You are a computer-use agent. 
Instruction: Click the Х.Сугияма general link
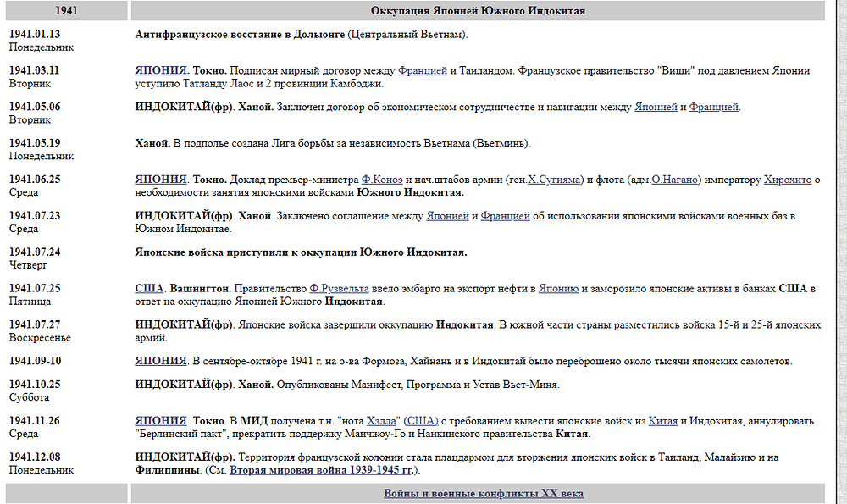pos(556,180)
